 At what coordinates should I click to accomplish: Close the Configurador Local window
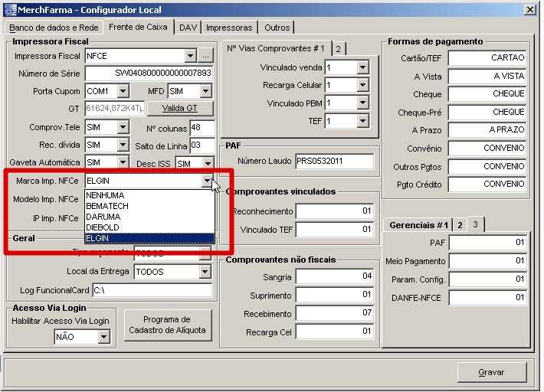[x=529, y=8]
